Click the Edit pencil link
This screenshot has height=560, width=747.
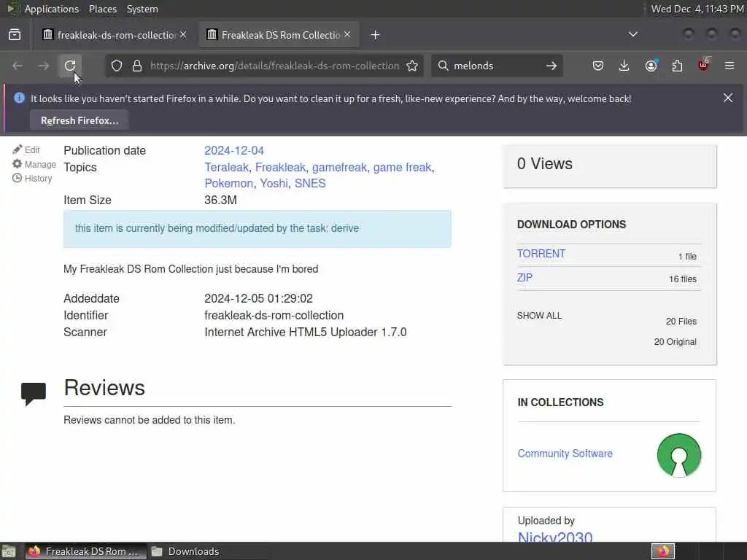click(26, 149)
